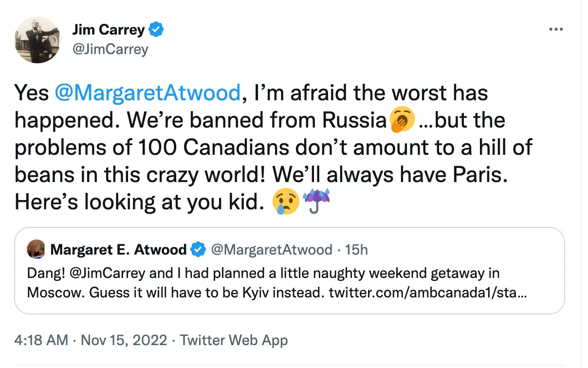Open the @MargaretAtwood mention in the tweet text
588x368 pixels.
[x=147, y=93]
